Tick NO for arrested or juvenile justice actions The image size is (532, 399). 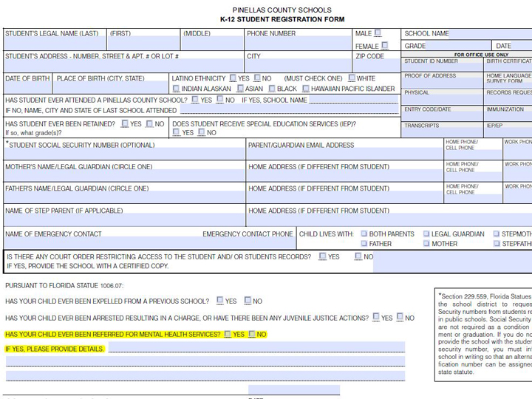coord(400,317)
